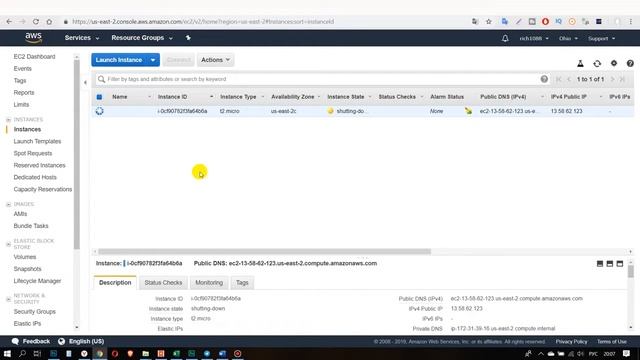Switch to the Monitoring tab

coord(209,282)
